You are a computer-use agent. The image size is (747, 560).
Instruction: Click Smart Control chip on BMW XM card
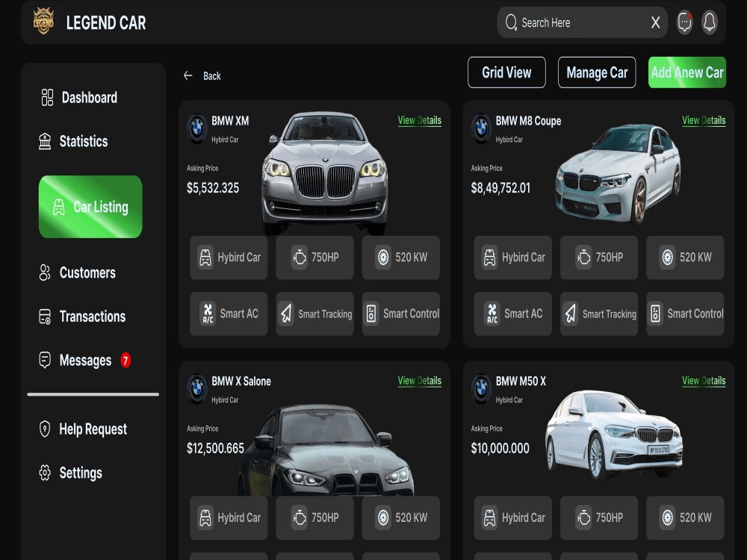(x=401, y=314)
